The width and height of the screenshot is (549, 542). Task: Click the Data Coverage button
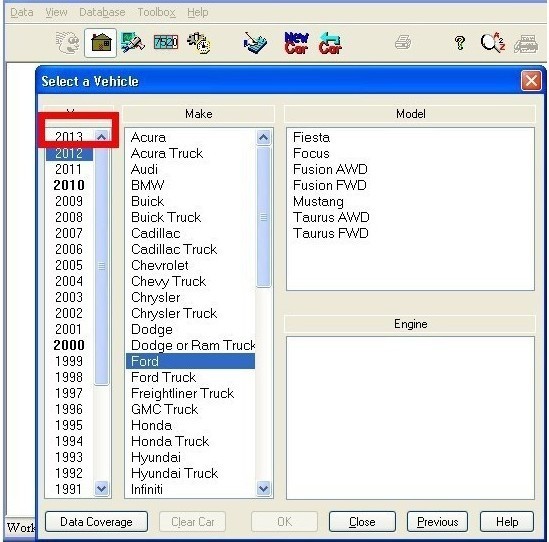click(96, 522)
